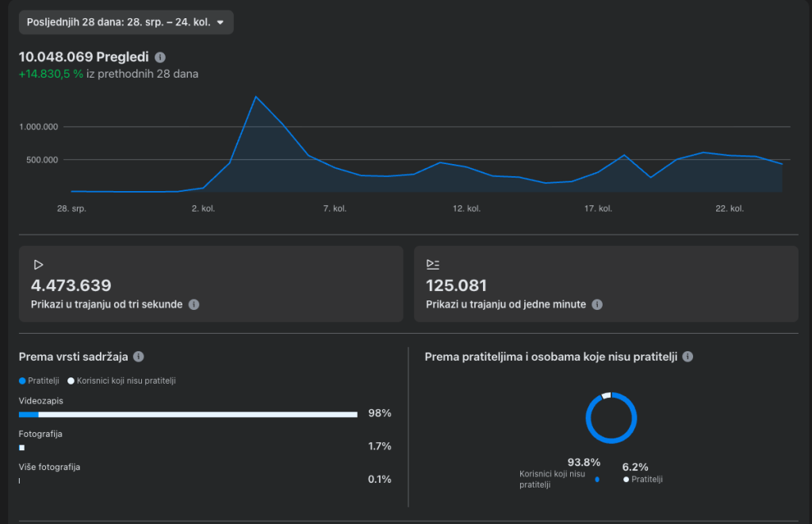Click the playlist icon above 125.081
The height and width of the screenshot is (524, 812).
click(x=432, y=265)
